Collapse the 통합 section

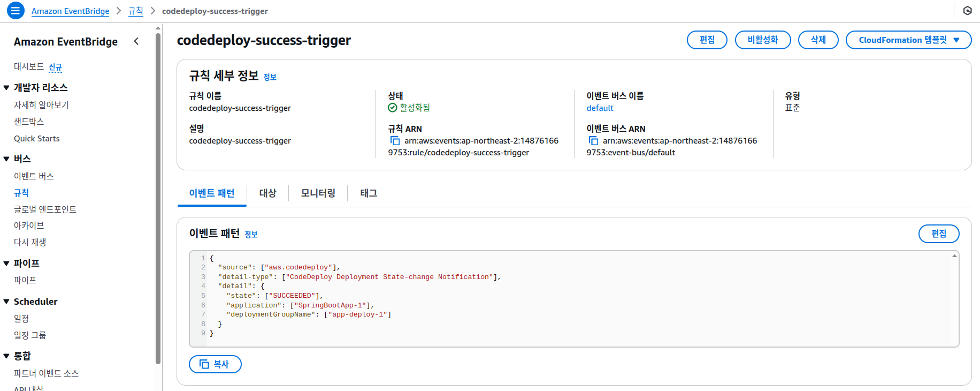pyautogui.click(x=6, y=356)
